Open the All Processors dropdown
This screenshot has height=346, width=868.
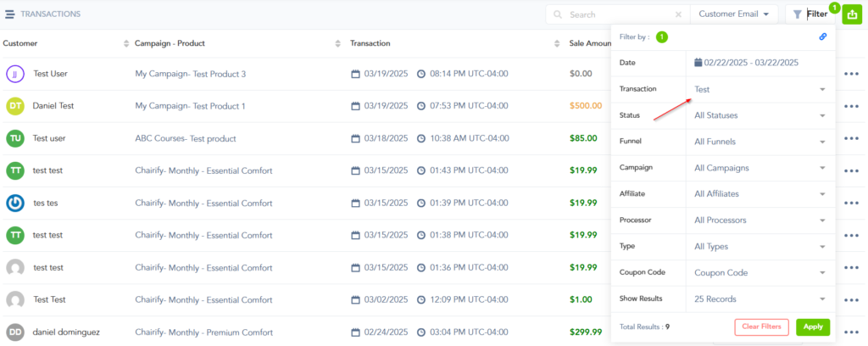click(759, 220)
